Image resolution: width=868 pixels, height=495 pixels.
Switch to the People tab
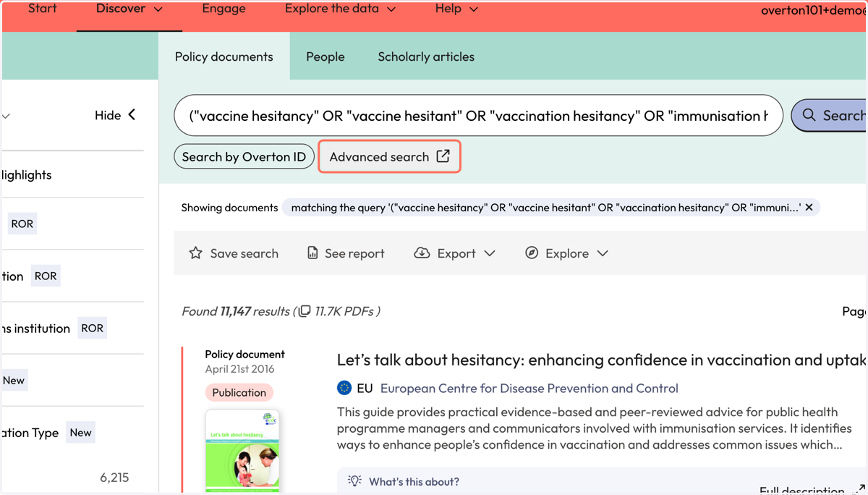325,56
